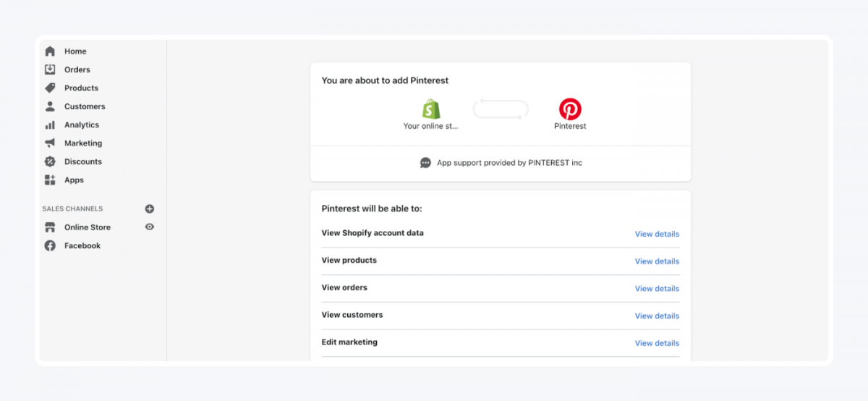Click the Customers person icon

point(50,106)
